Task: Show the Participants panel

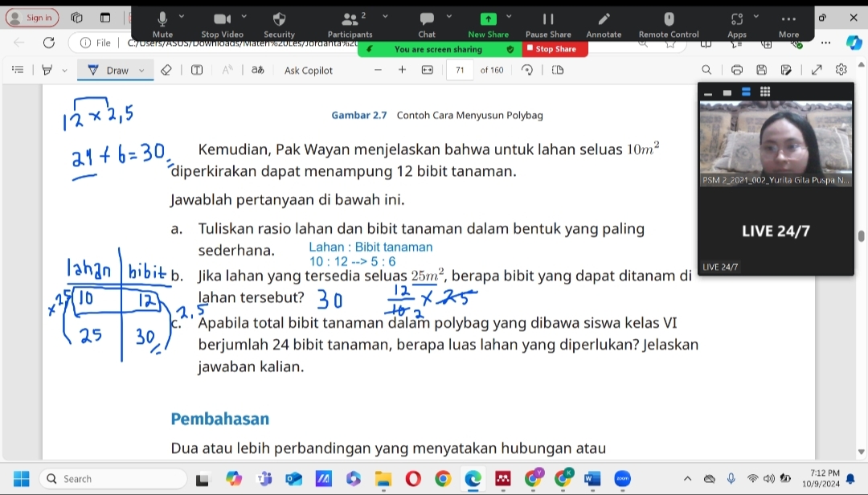Action: [350, 24]
